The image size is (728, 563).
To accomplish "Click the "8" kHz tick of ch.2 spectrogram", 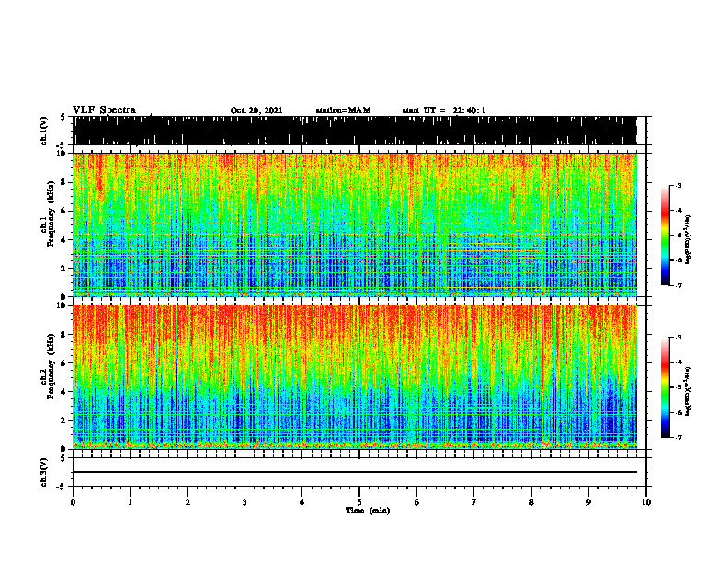I will click(65, 335).
